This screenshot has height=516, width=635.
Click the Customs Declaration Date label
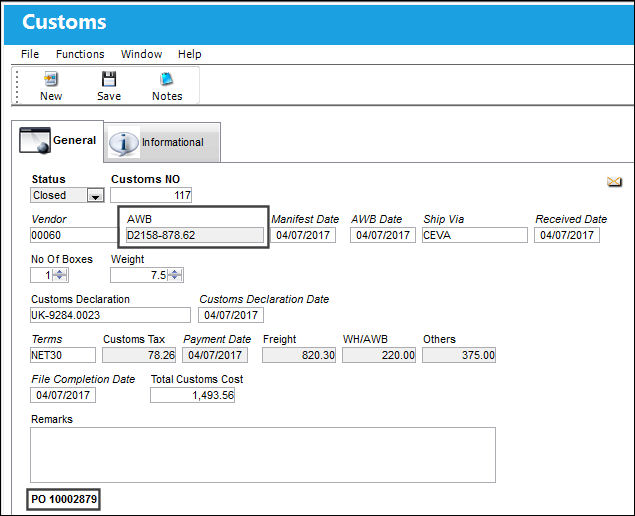click(x=264, y=299)
